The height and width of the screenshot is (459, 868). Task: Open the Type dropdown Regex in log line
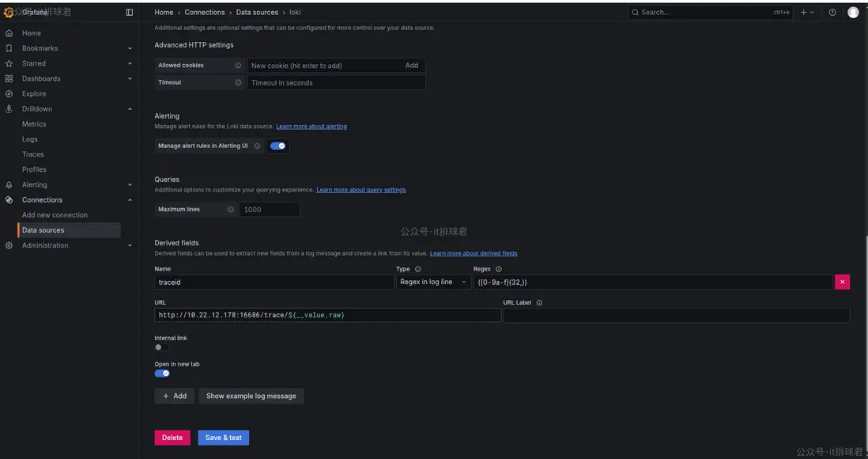point(433,282)
